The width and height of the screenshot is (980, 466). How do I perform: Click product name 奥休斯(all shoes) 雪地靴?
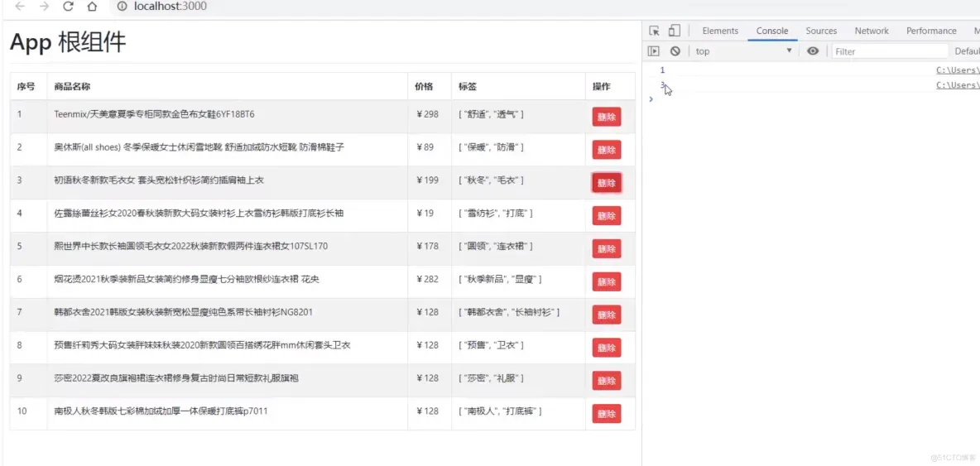tap(199, 147)
